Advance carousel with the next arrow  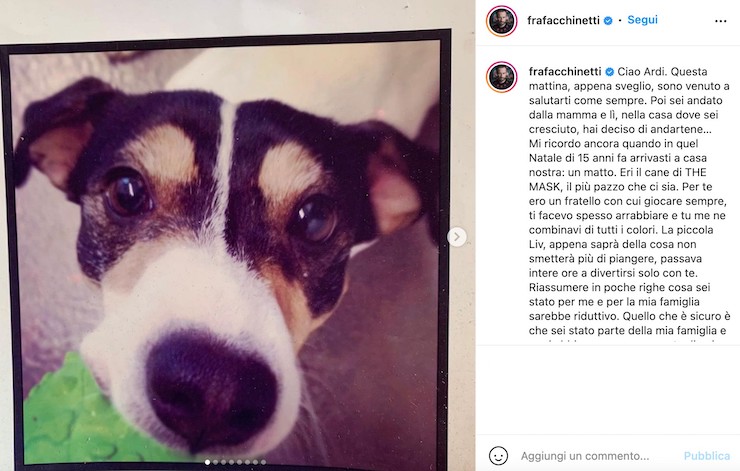click(x=456, y=237)
